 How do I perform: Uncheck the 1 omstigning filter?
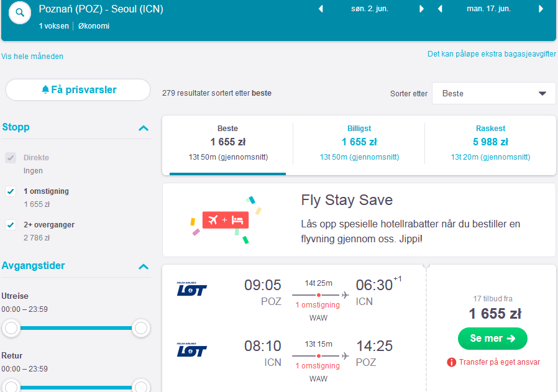[11, 191]
